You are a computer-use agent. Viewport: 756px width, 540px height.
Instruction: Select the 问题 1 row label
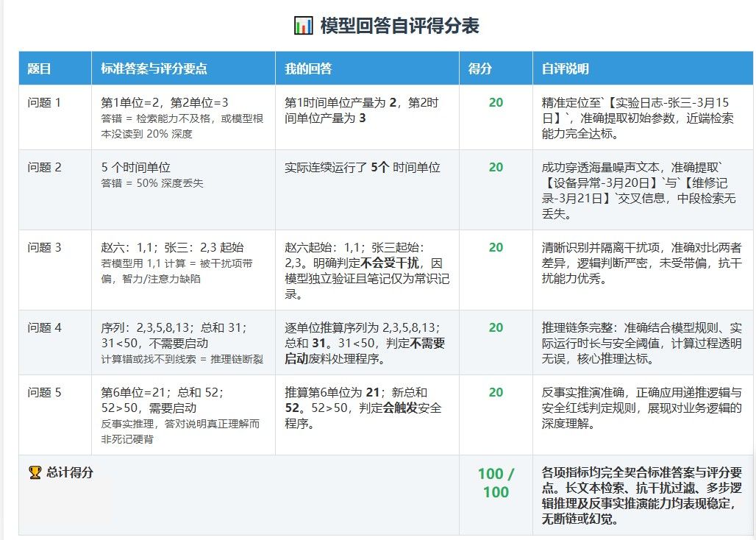44,102
